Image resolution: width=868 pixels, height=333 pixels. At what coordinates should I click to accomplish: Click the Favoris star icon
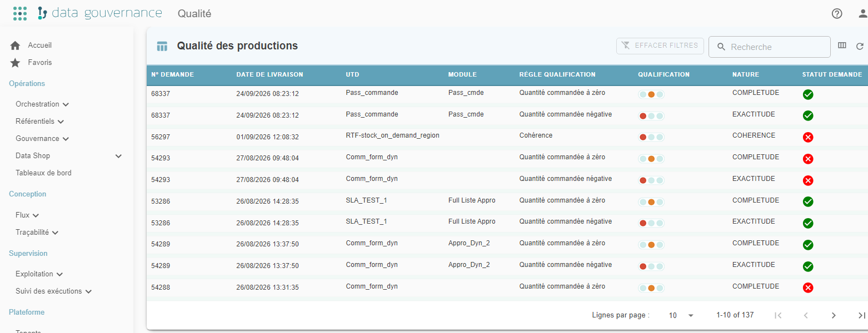tap(15, 63)
